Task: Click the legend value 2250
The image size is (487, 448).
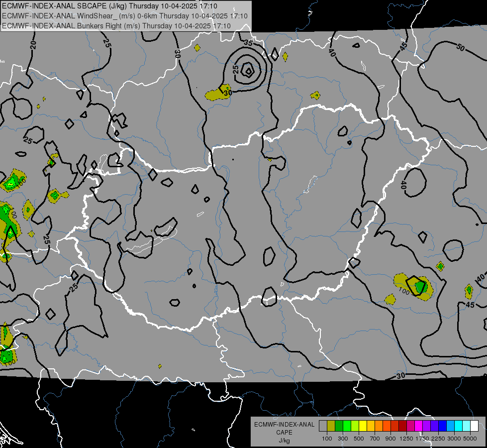Action: click(x=438, y=439)
